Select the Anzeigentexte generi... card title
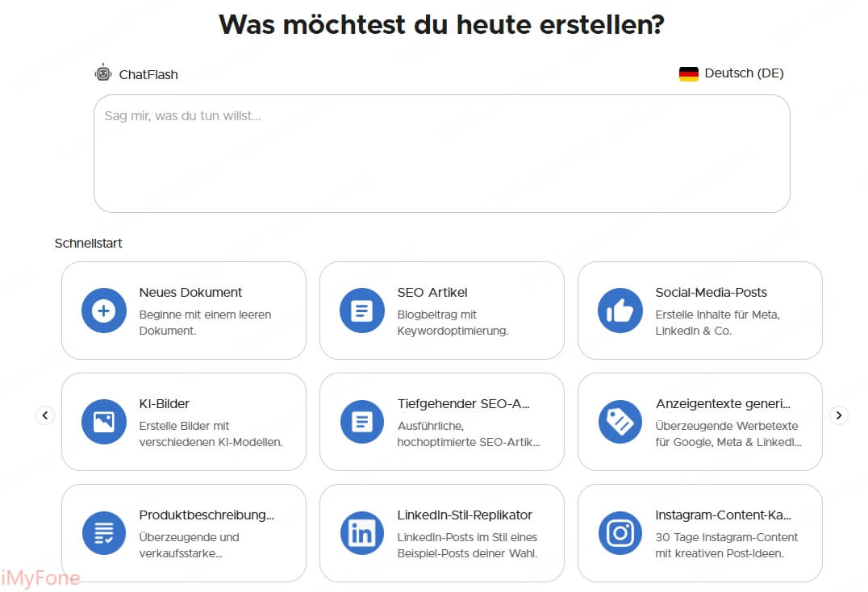 coord(723,404)
